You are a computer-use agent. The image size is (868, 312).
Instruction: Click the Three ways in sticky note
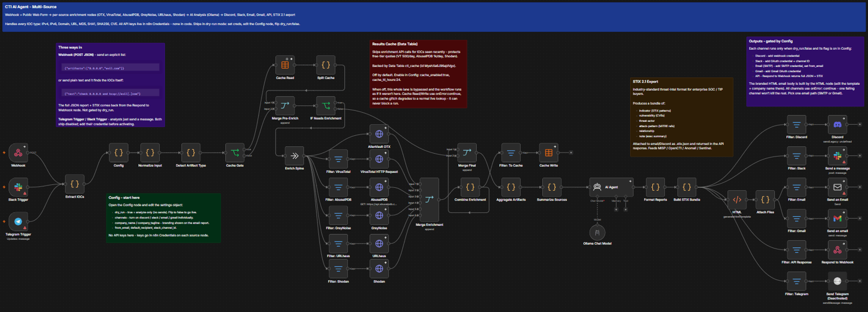coord(111,84)
